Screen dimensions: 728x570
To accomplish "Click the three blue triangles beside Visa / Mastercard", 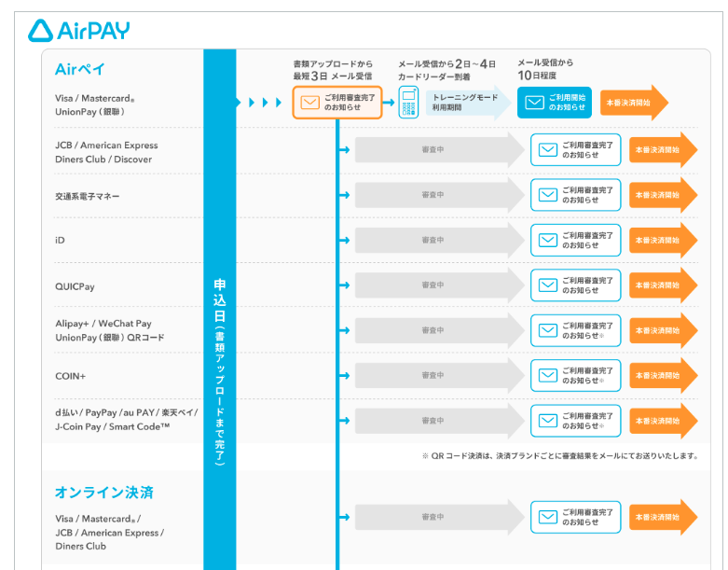I will tap(265, 102).
